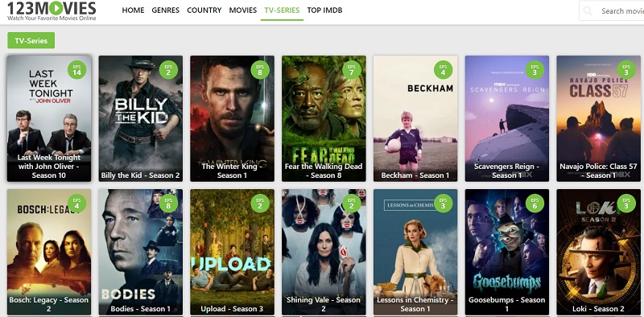This screenshot has height=317, width=644.
Task: Click 'Goosebumps - Season 1' title
Action: pos(507,304)
